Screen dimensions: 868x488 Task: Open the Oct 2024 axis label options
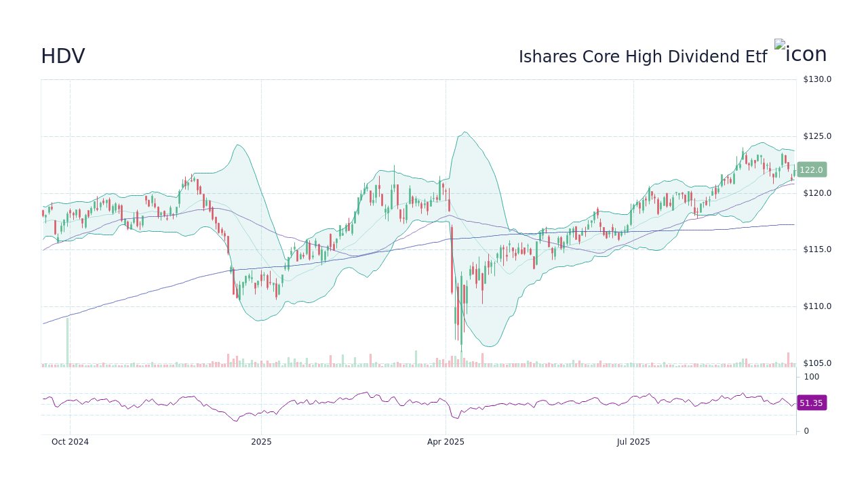pos(70,441)
